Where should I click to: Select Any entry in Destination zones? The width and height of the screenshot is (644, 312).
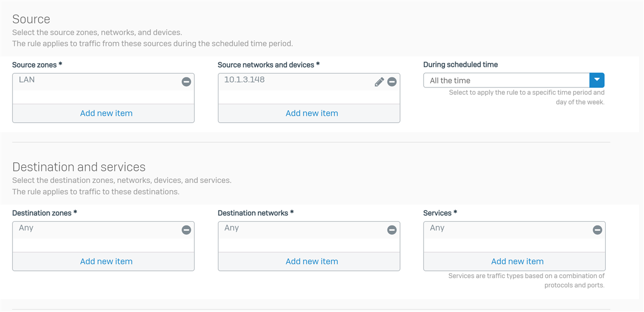pyautogui.click(x=103, y=230)
